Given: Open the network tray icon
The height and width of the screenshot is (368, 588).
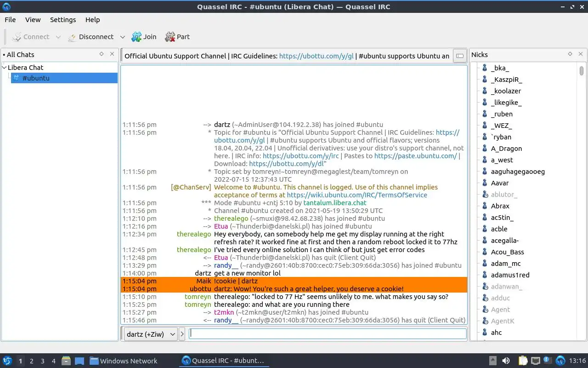Looking at the screenshot, I should [x=536, y=361].
